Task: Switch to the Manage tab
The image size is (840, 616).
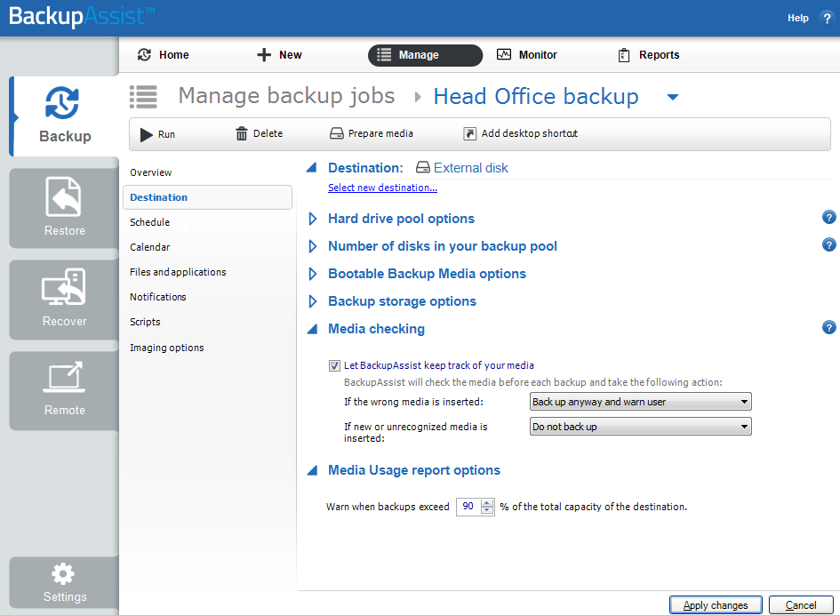Action: [425, 55]
